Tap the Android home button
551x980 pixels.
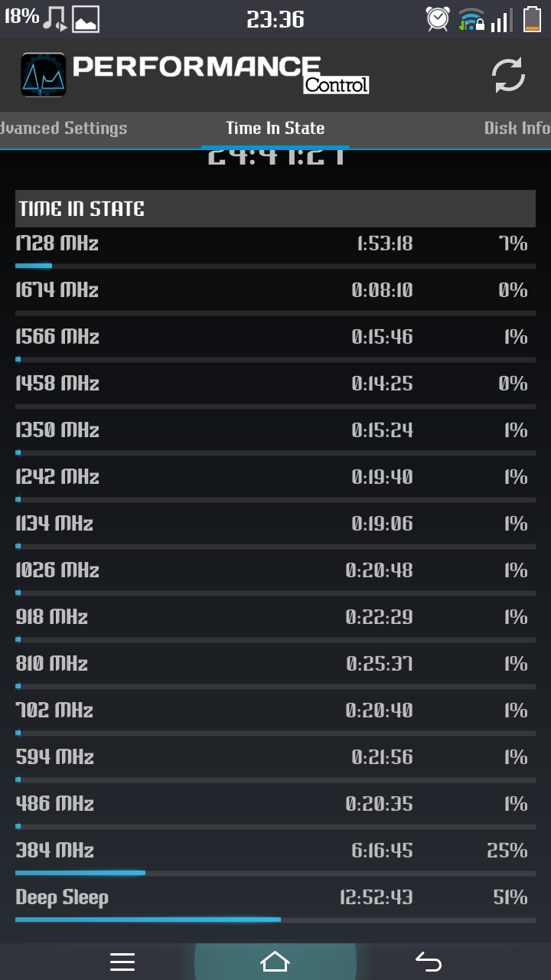point(275,962)
